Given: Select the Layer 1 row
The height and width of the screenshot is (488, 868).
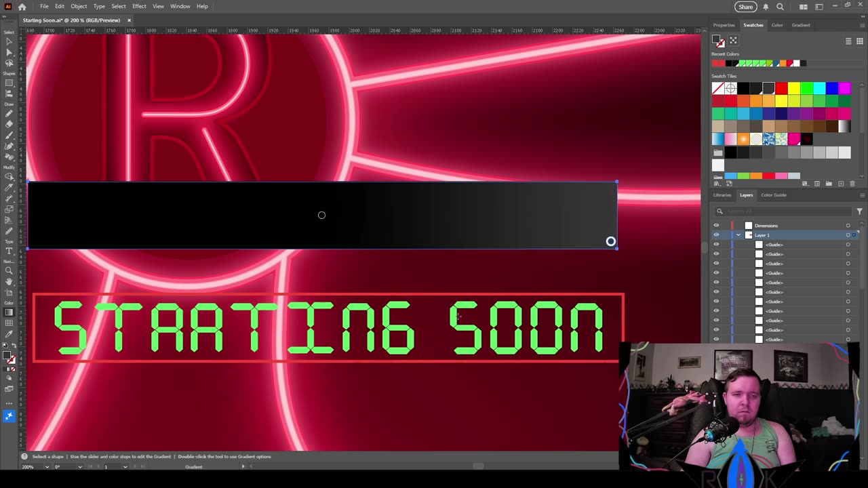Looking at the screenshot, I should point(785,235).
